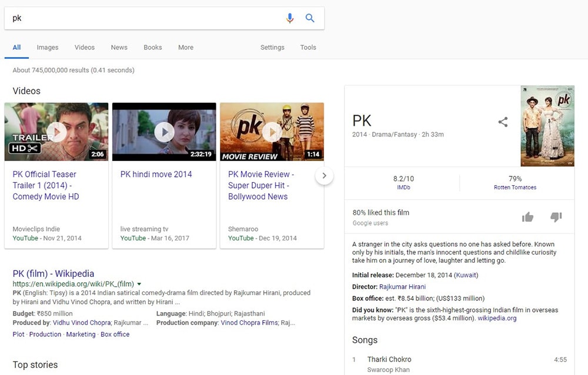Open the More search options menu

[x=186, y=47]
